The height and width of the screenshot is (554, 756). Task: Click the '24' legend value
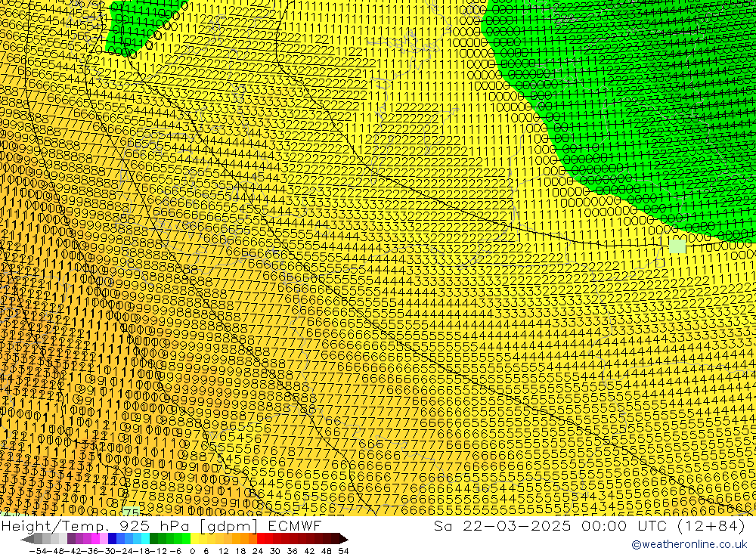coord(258,551)
